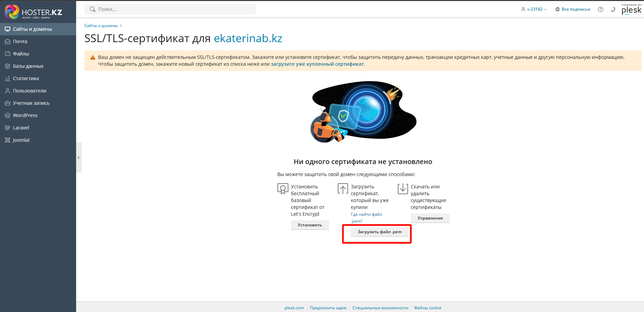Open the Почта menu item
The image size is (644, 312).
20,41
